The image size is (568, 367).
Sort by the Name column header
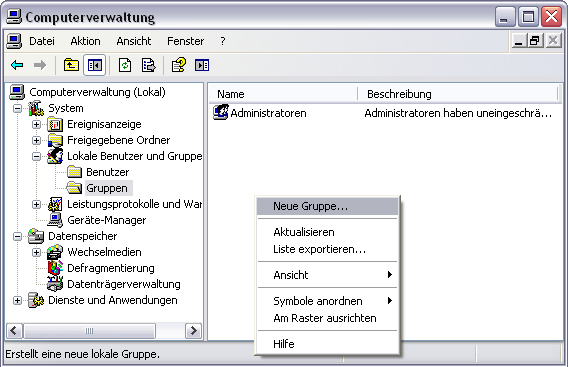click(283, 94)
